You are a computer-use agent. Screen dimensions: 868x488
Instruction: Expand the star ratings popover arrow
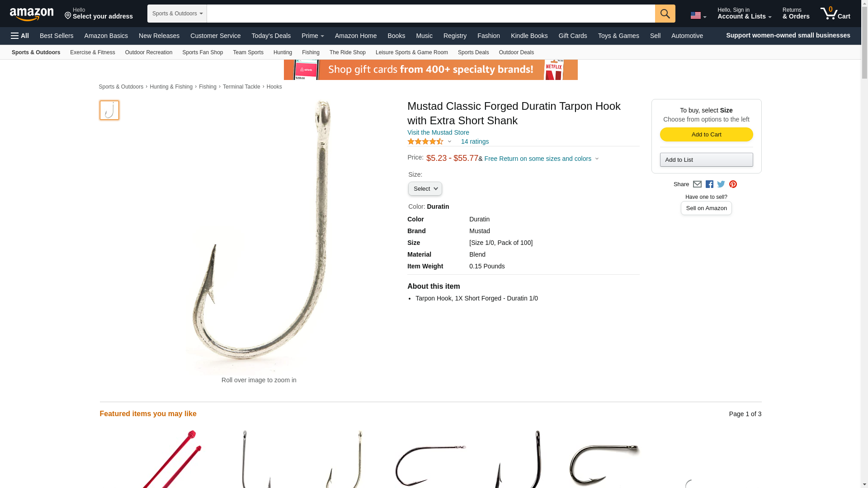point(449,141)
